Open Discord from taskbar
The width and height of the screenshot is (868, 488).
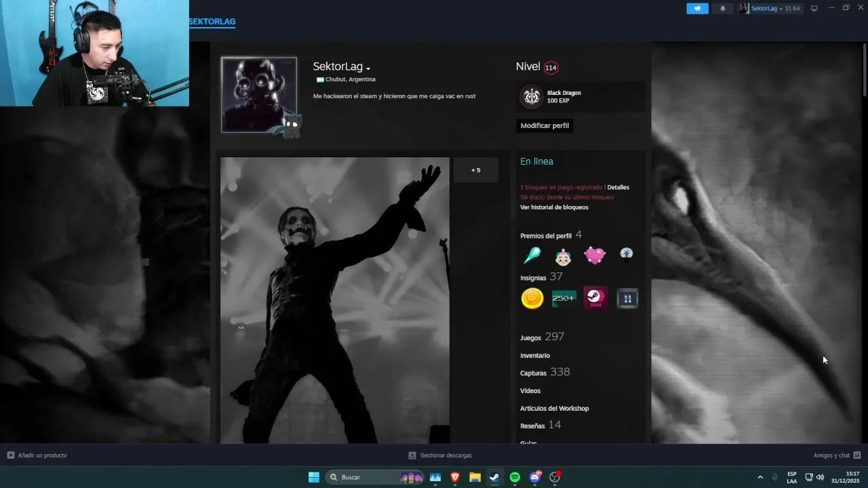pos(535,477)
